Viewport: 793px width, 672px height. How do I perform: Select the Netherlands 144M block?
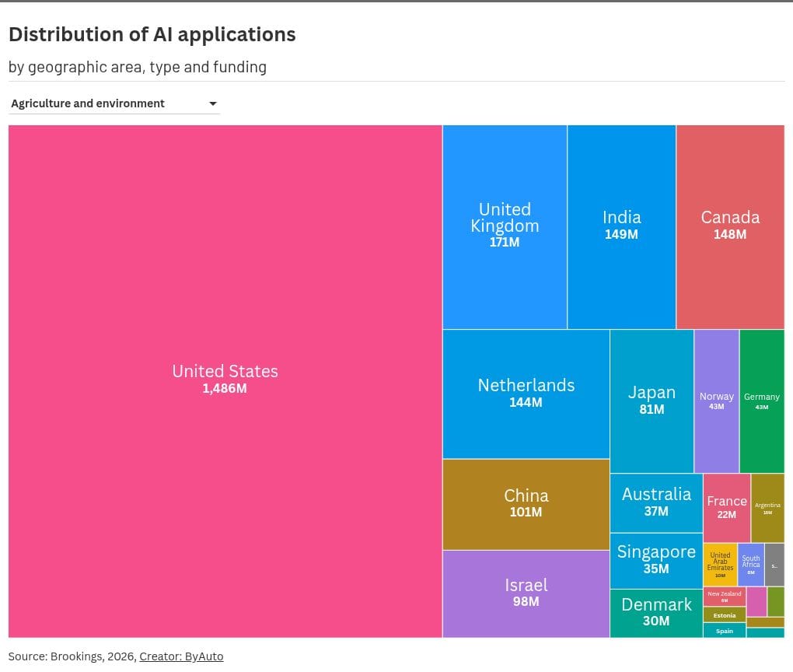pos(526,394)
